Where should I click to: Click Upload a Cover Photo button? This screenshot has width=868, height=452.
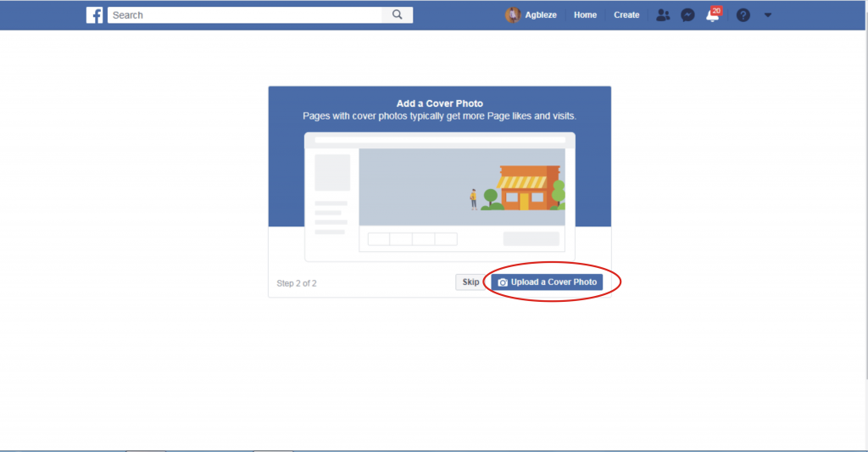point(547,282)
